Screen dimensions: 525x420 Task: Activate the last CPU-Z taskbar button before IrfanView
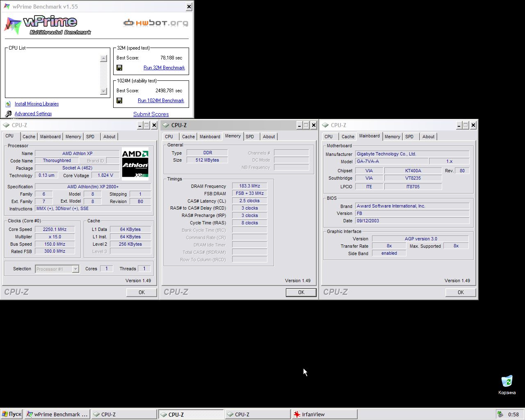click(257, 414)
